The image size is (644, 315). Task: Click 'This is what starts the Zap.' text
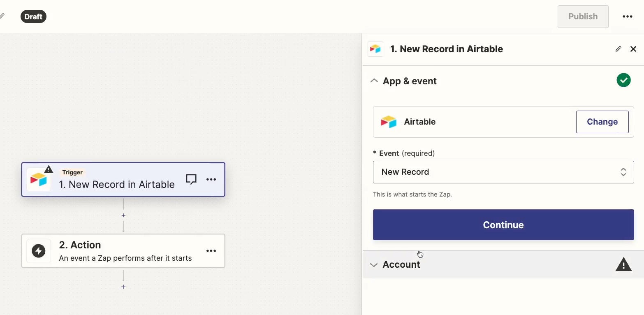tap(412, 194)
